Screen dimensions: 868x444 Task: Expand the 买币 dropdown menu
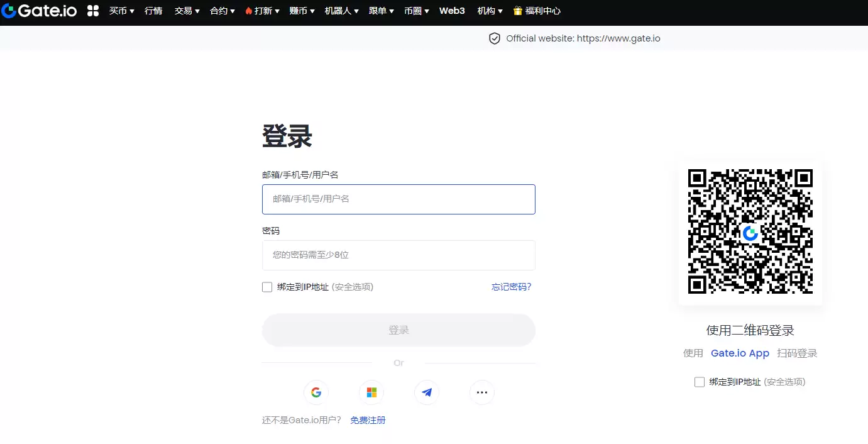click(x=121, y=11)
